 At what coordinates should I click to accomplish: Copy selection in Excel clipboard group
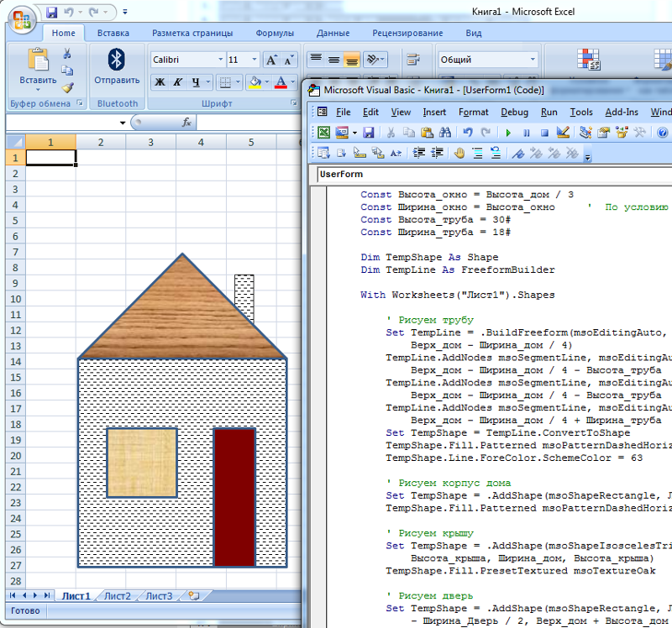(67, 71)
